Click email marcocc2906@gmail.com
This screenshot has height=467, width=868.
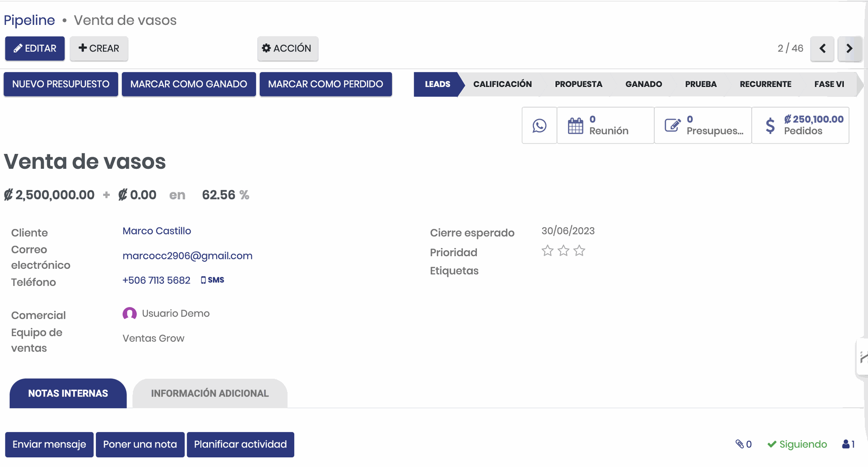pyautogui.click(x=188, y=256)
